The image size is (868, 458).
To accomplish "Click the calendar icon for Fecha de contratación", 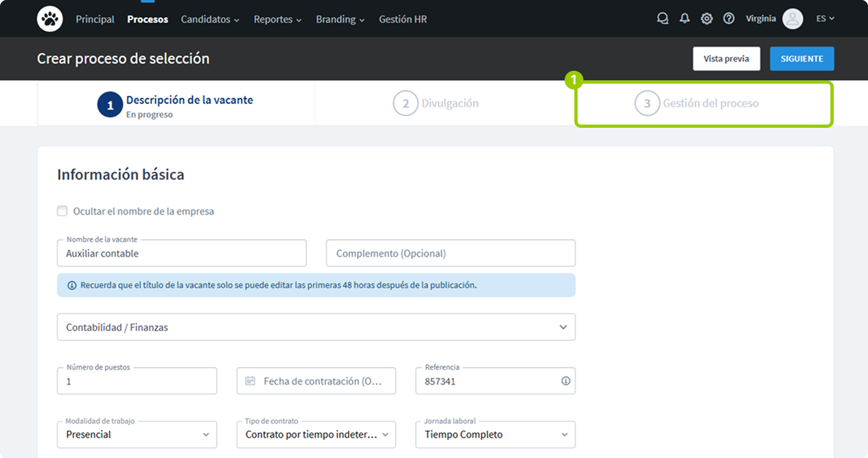I will coord(250,381).
